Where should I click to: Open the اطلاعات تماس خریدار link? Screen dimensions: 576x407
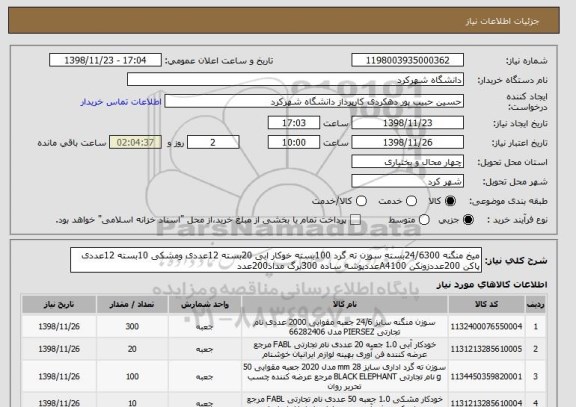(121, 102)
